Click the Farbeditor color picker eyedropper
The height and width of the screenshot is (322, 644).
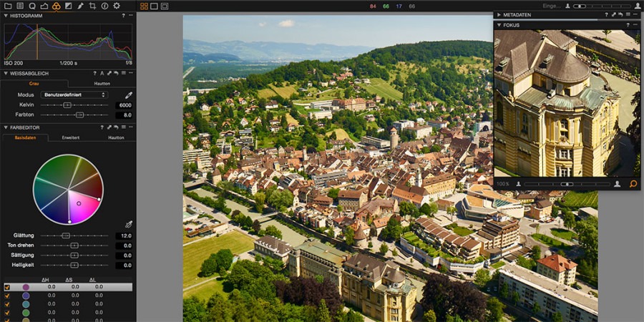point(129,224)
